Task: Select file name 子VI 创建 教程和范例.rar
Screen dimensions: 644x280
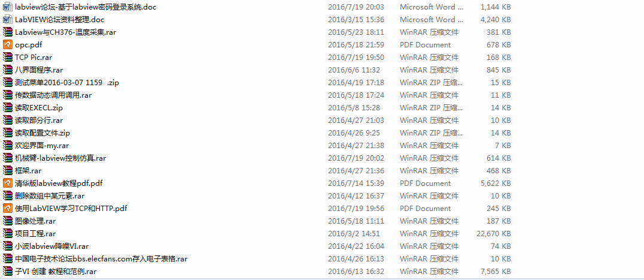Action: (x=56, y=272)
